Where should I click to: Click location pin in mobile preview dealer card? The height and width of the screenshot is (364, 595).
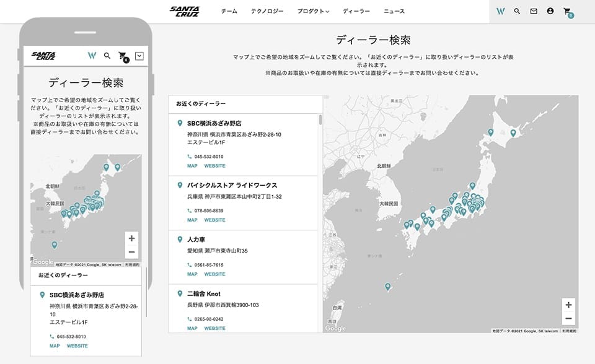point(42,295)
